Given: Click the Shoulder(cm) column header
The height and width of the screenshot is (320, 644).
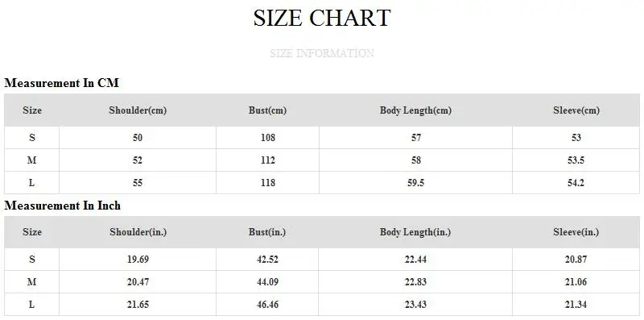Looking at the screenshot, I should (138, 110).
